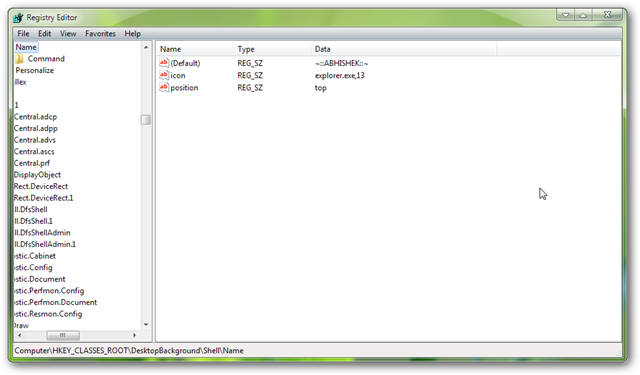Select the ll.DfsShellAdmin.1 tree entry
Screen dimensions: 640x375
[x=45, y=244]
